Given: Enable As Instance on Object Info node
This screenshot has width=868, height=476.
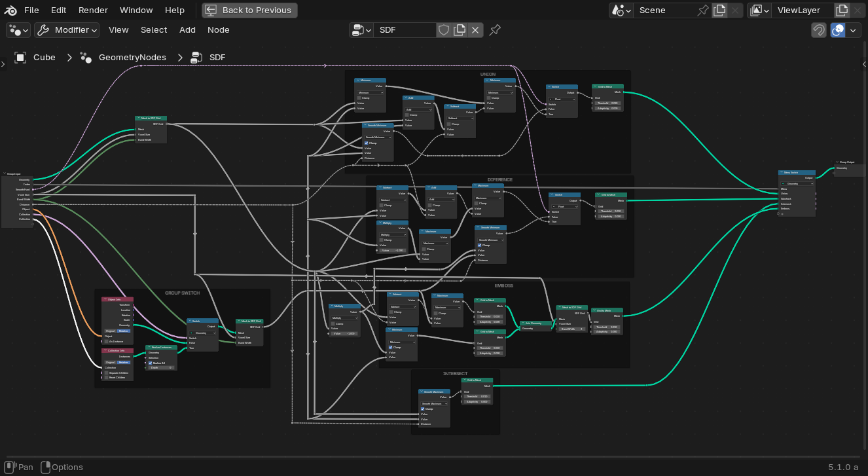Looking at the screenshot, I should (107, 341).
